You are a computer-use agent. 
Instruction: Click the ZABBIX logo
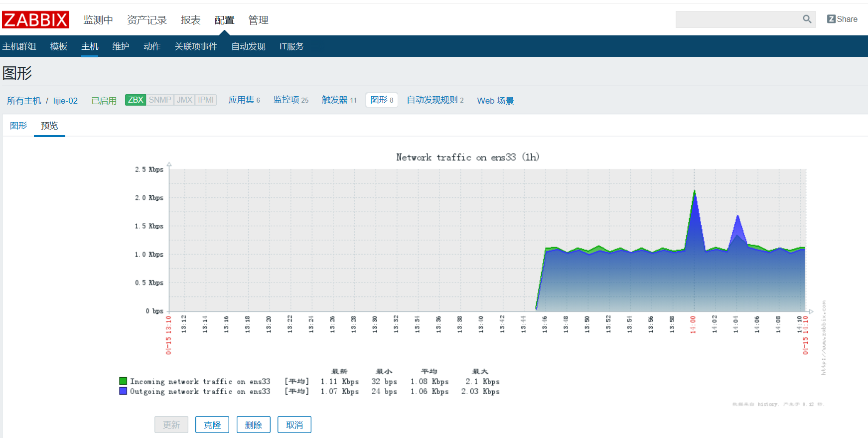tap(36, 20)
